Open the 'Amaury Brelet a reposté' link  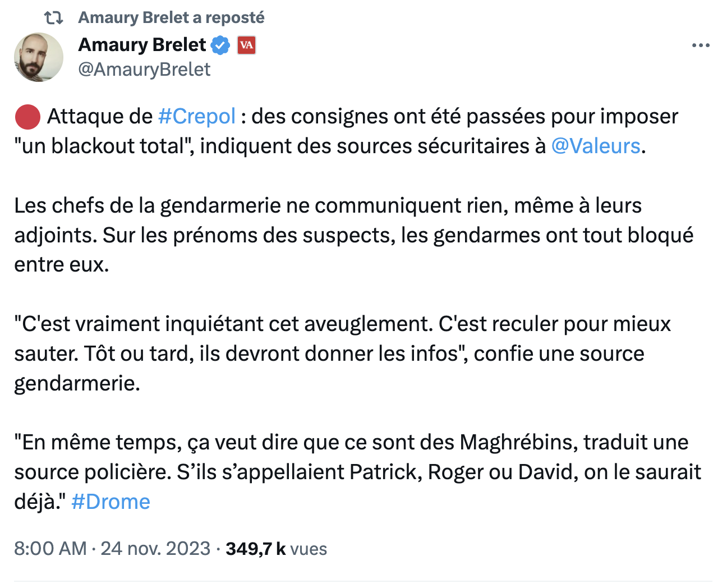pyautogui.click(x=171, y=17)
